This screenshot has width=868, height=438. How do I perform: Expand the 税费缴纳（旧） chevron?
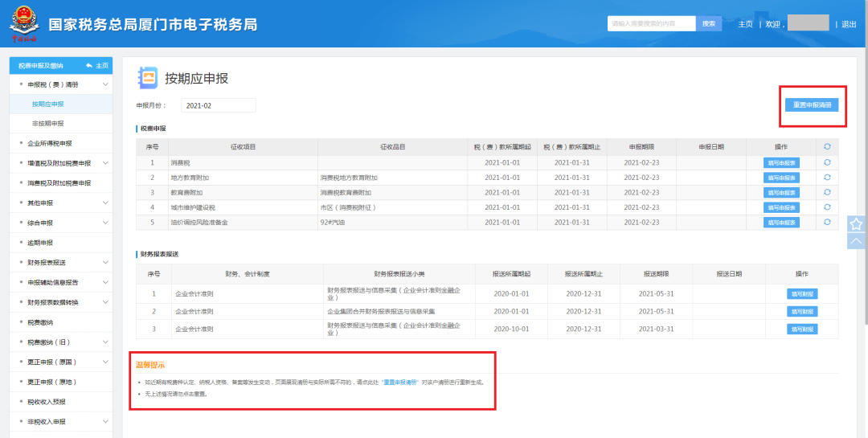point(105,342)
